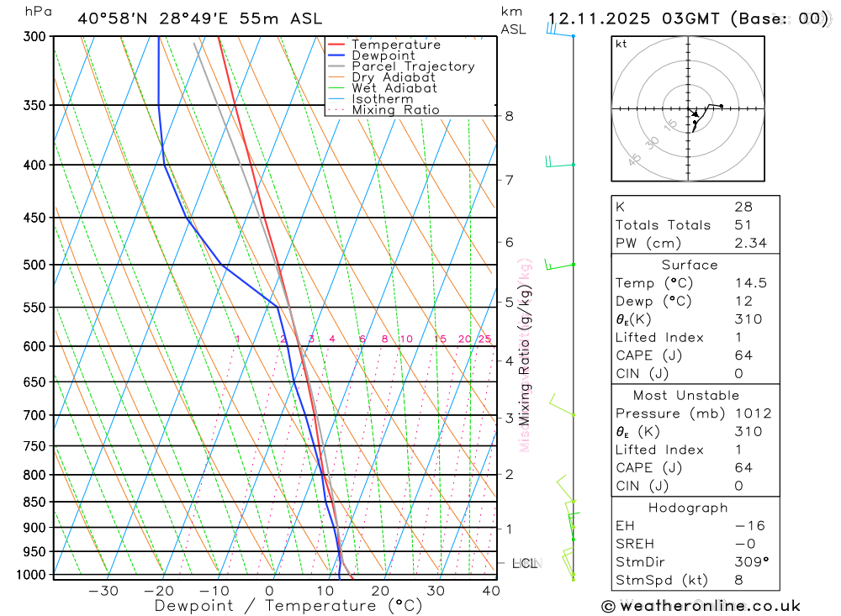This screenshot has width=841, height=616.
Task: Click the hodograph 30 kt ring label
Action: [652, 143]
